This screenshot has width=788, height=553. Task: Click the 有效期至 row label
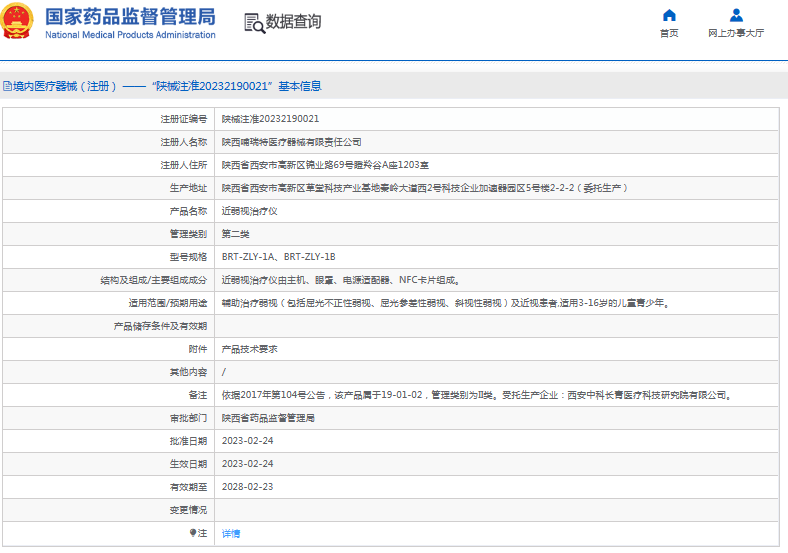(188, 487)
